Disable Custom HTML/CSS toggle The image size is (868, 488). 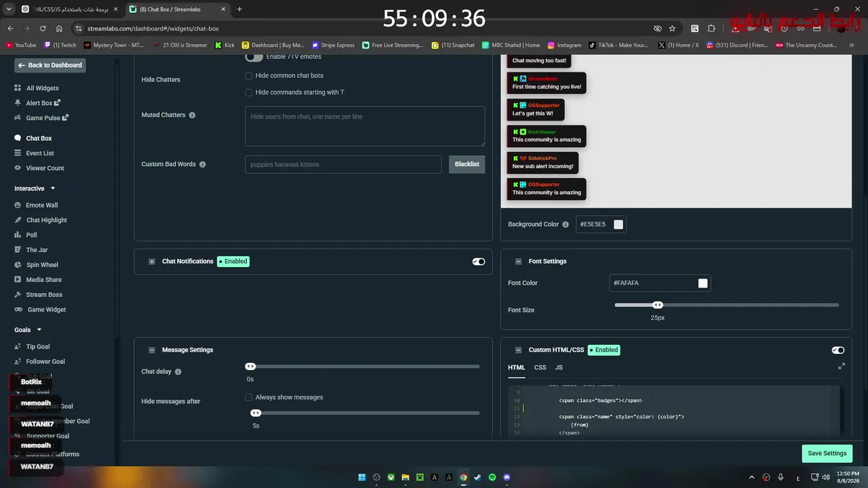click(x=838, y=350)
